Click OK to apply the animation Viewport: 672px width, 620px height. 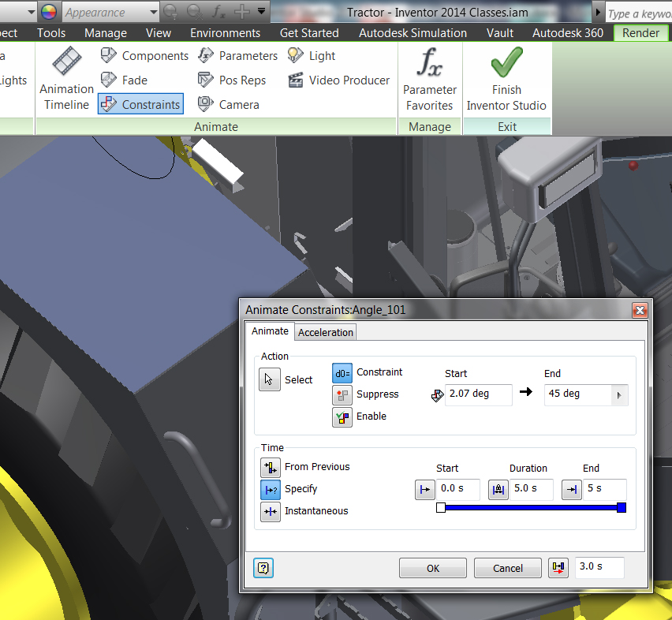tap(432, 567)
